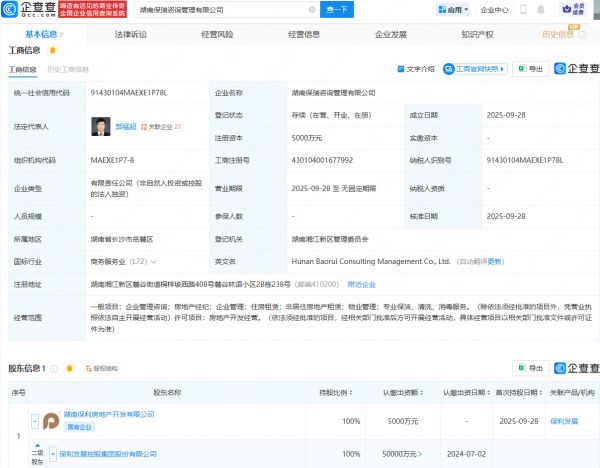Open the 应用 apps dropdown

tap(455, 10)
